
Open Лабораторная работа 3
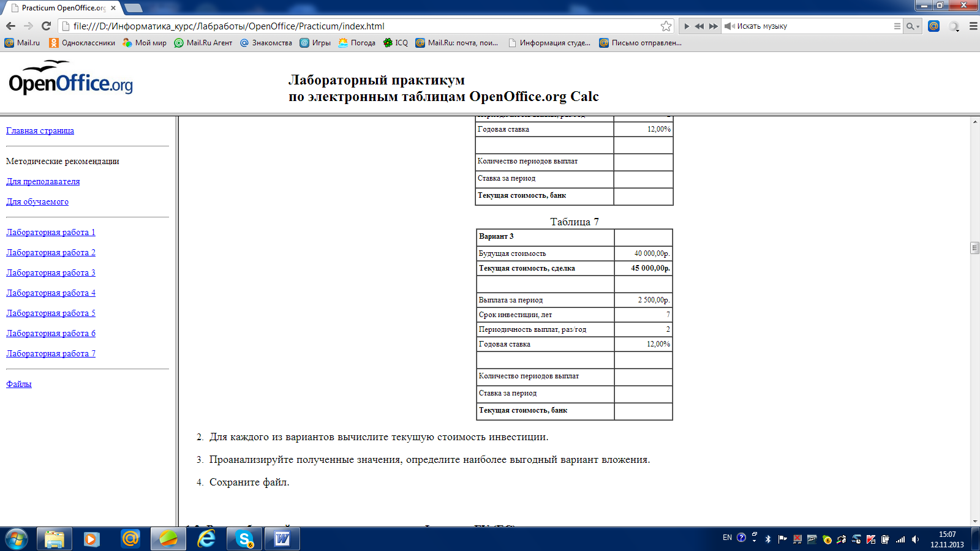coord(51,272)
